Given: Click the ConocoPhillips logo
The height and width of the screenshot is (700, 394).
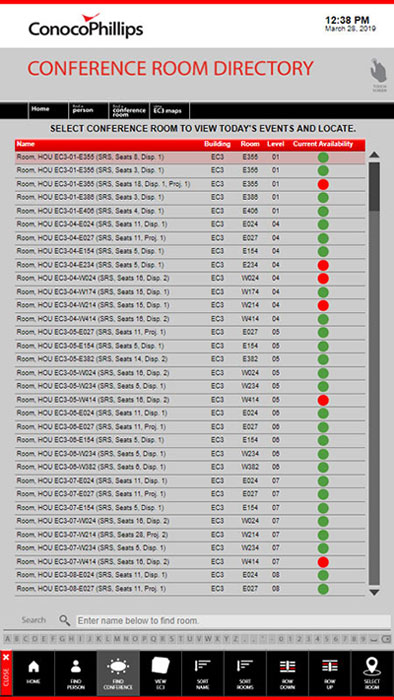Looking at the screenshot, I should pos(86,25).
